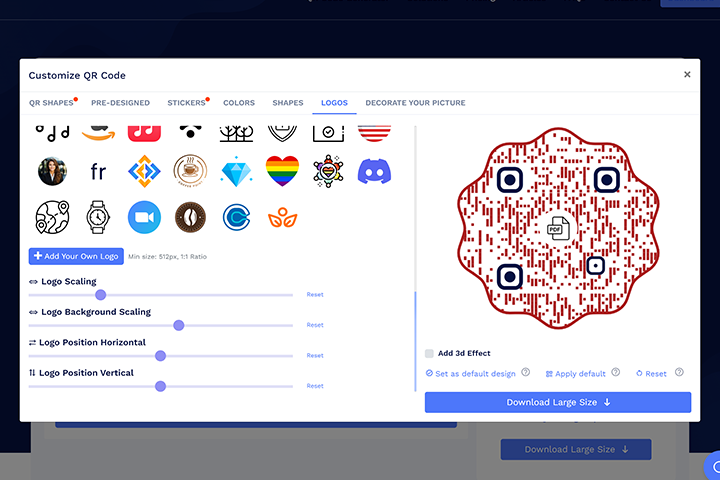
Task: Select the Discord logo
Action: point(374,172)
